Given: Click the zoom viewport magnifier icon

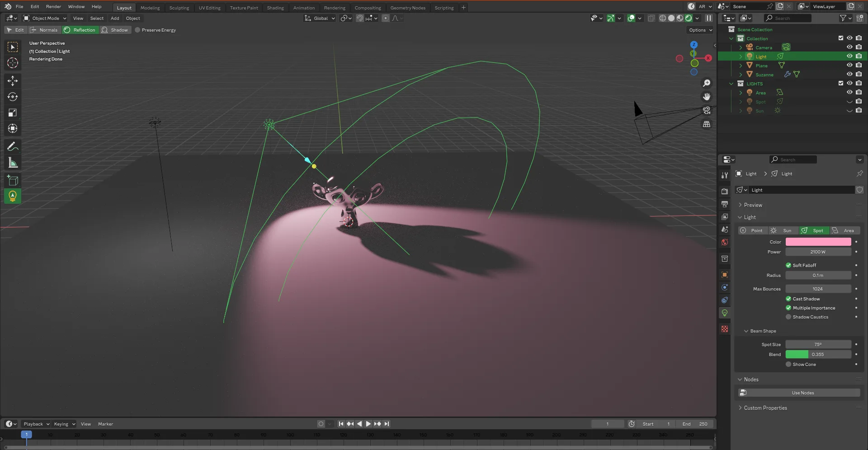Looking at the screenshot, I should (x=707, y=83).
